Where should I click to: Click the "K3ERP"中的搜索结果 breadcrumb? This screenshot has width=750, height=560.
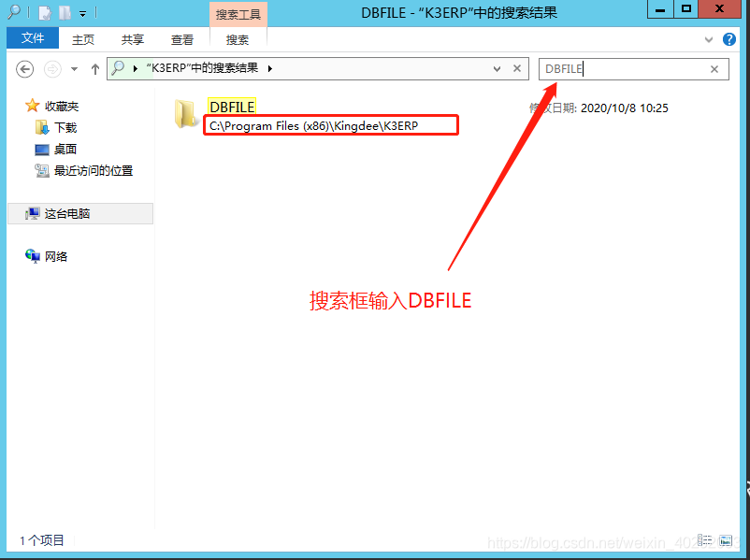click(x=202, y=68)
